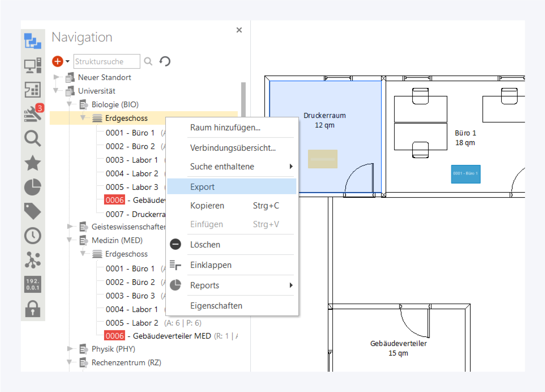545x392 pixels.
Task: Open the IP address 192.0.0.1 icon
Action: [33, 284]
